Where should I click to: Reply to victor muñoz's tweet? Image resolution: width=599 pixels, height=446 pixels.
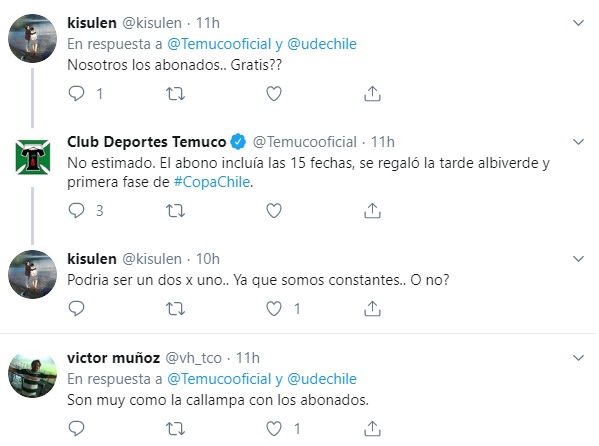pos(76,428)
